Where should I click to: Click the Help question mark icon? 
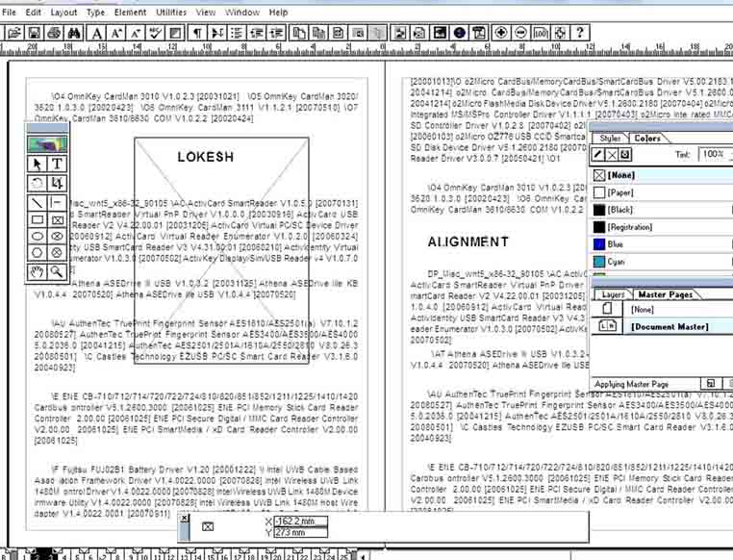tap(580, 33)
